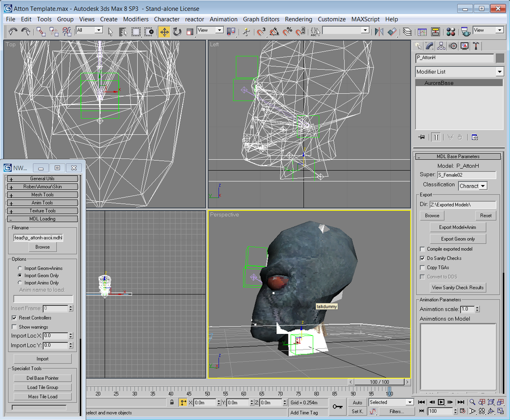Viewport: 510px width, 420px height.
Task: Toggle the Window/Crossing selection icon
Action: [x=149, y=31]
